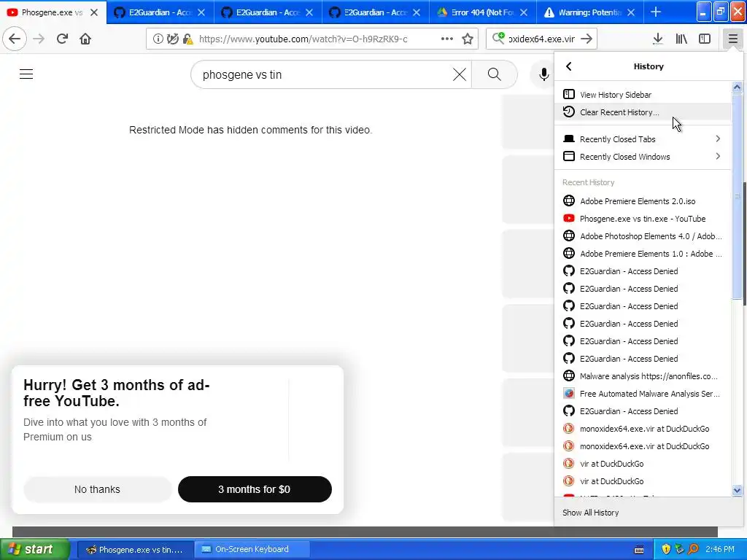
Task: Dismiss offer with No thanks
Action: pyautogui.click(x=97, y=489)
